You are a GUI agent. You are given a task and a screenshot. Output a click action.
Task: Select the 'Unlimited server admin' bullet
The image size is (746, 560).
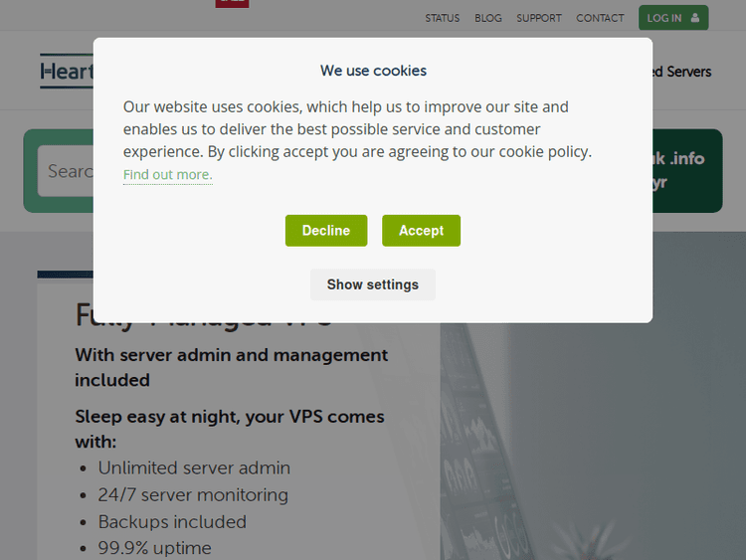tap(194, 467)
